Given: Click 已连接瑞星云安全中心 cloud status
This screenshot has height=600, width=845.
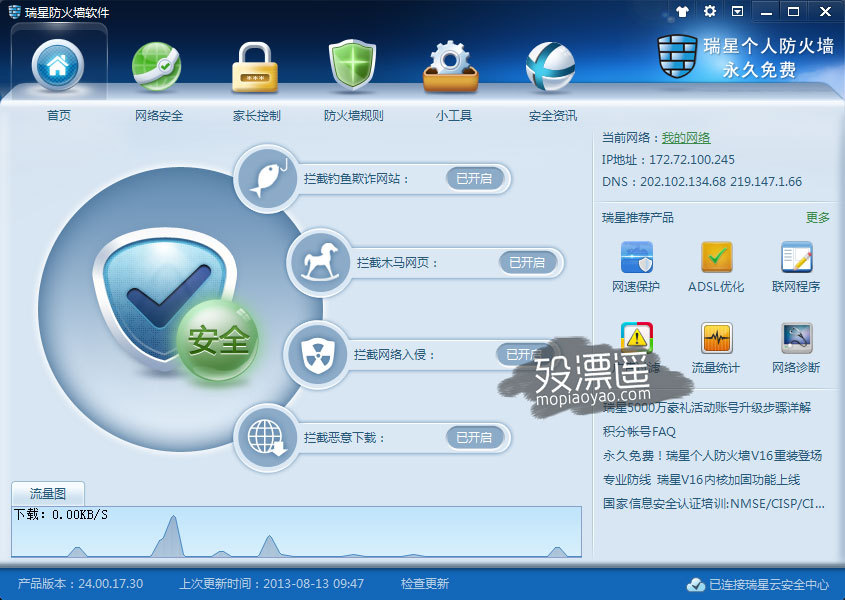Looking at the screenshot, I should click(758, 584).
